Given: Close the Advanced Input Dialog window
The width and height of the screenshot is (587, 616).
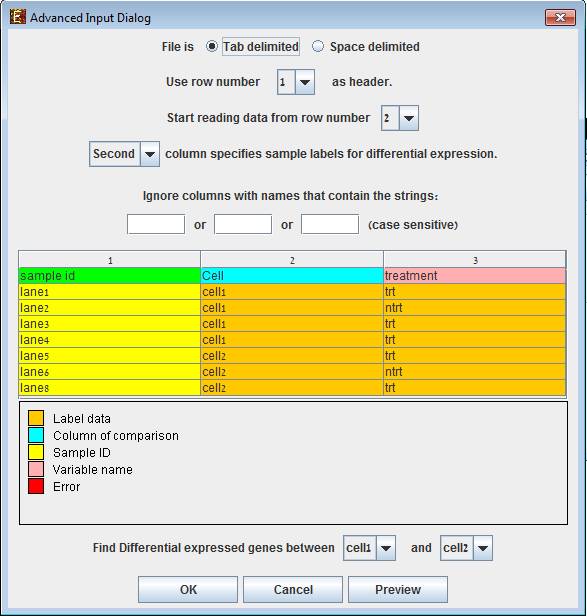Looking at the screenshot, I should point(560,17).
